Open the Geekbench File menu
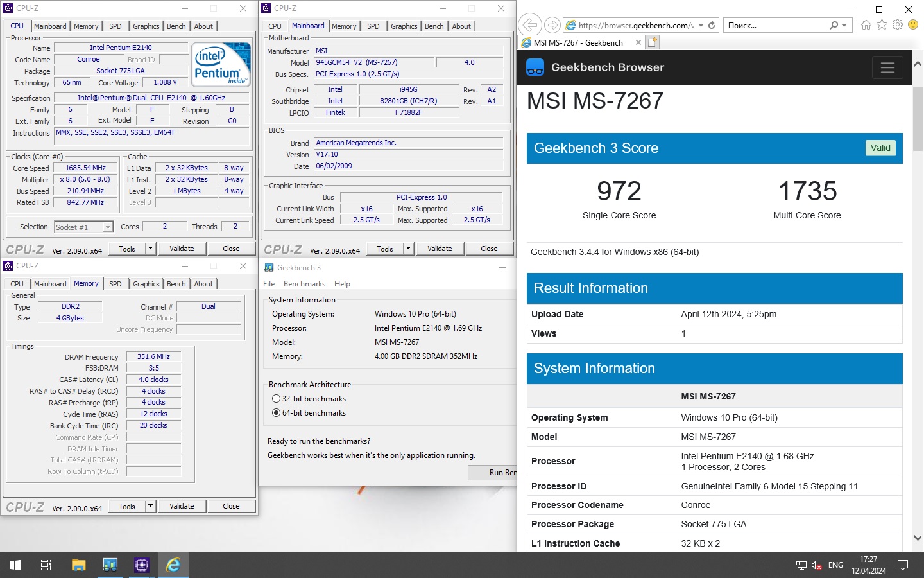924x578 pixels. [269, 284]
